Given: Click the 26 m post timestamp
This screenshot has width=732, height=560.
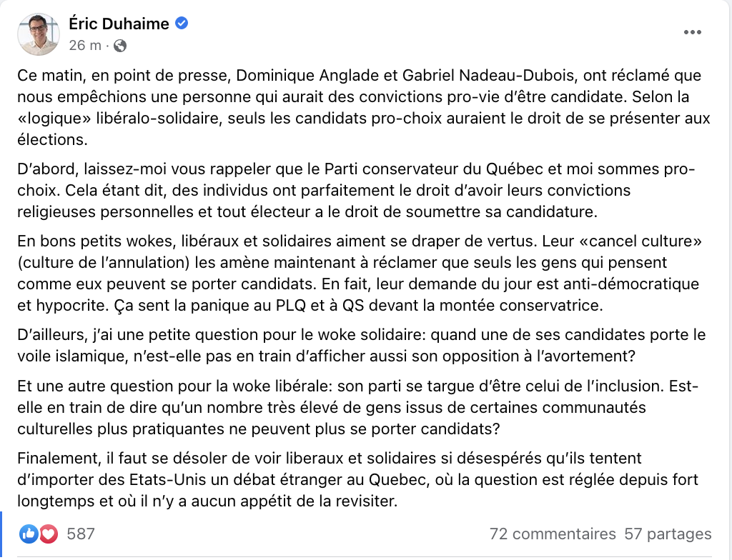Looking at the screenshot, I should (85, 45).
